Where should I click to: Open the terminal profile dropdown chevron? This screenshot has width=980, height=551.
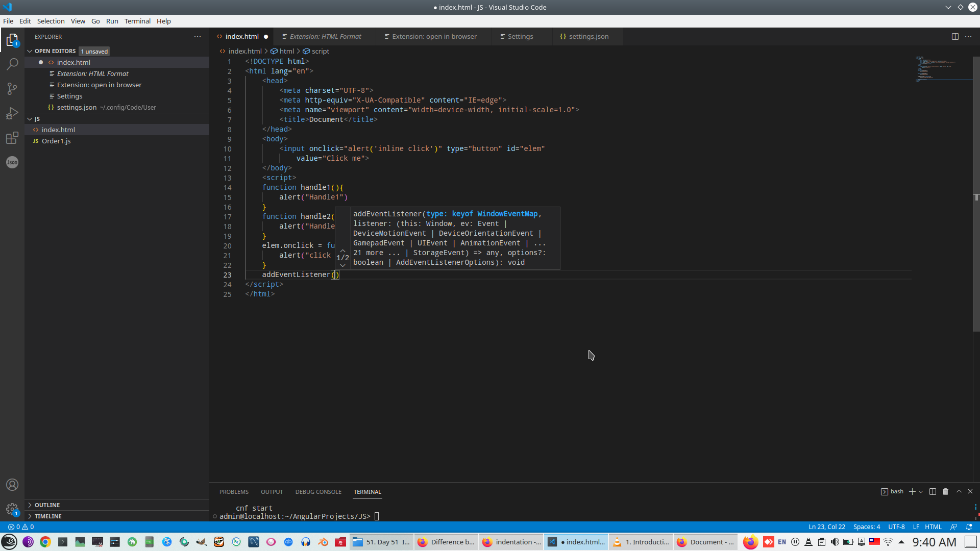(920, 491)
